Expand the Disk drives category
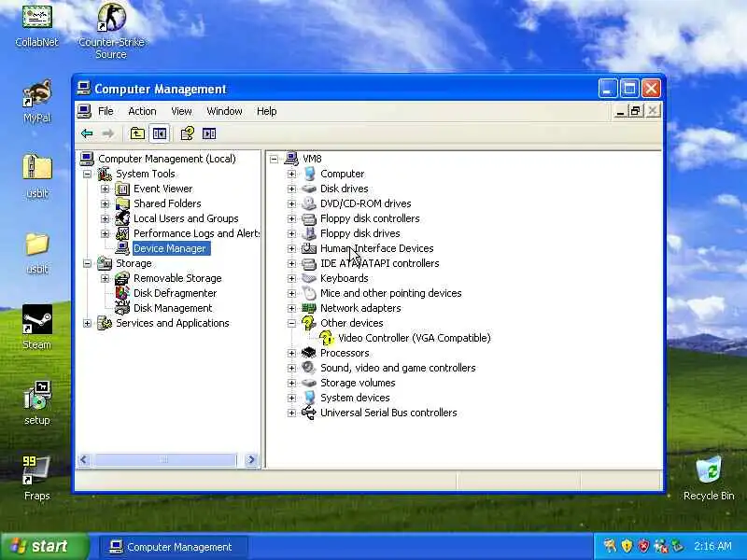 point(291,189)
